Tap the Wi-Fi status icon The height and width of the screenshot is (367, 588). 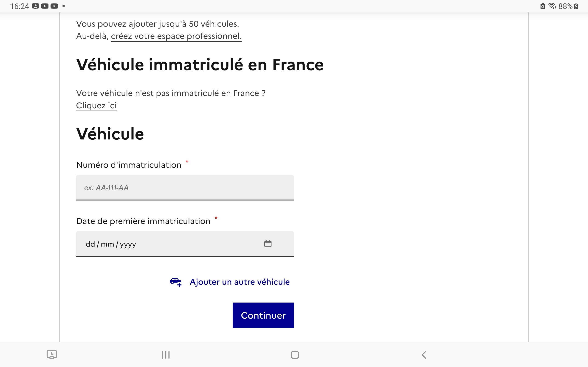coord(552,6)
